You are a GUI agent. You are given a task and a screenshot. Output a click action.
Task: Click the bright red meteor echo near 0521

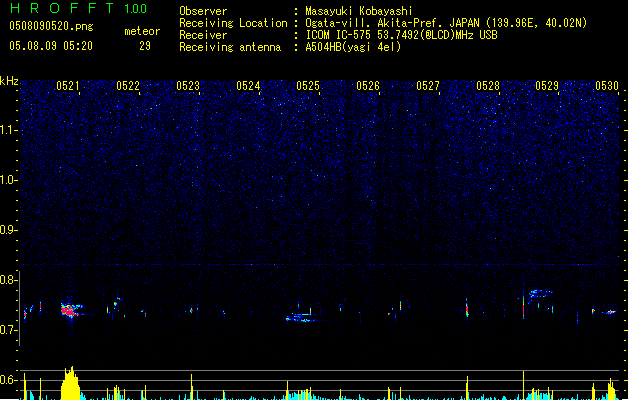71,311
